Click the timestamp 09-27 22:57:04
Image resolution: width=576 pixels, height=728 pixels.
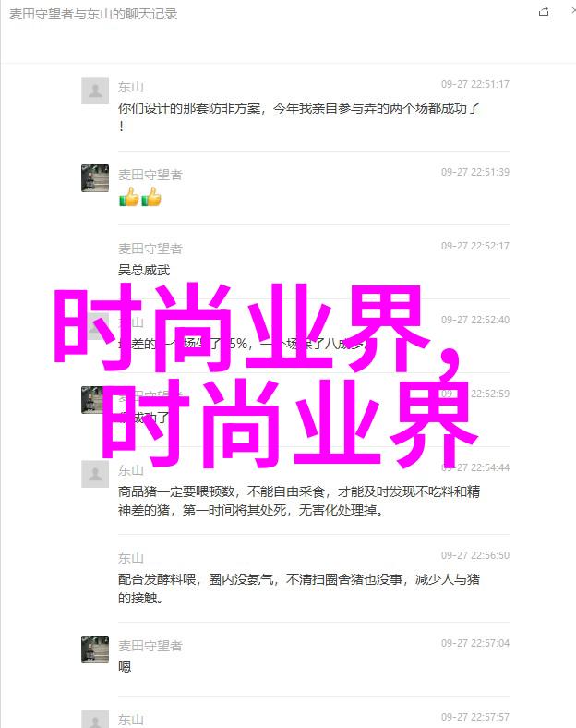coord(474,643)
